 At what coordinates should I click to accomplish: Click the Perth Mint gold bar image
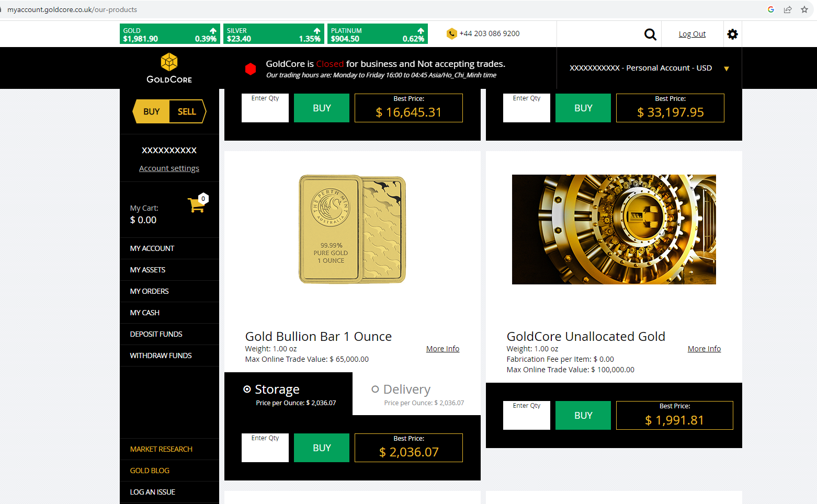(x=352, y=229)
